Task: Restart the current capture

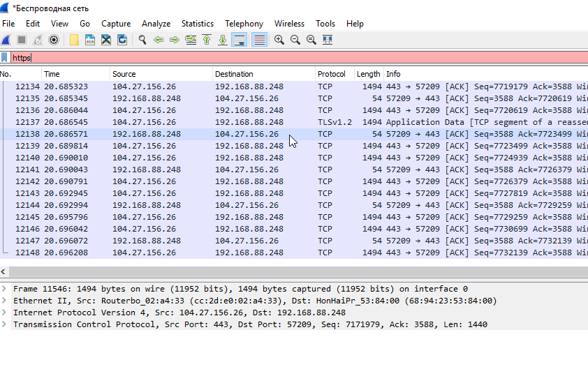Action: 38,40
